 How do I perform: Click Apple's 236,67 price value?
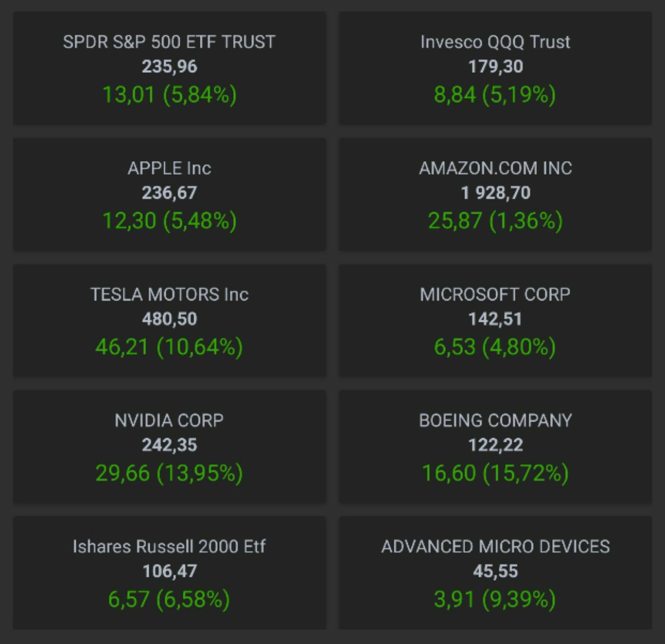click(x=169, y=193)
